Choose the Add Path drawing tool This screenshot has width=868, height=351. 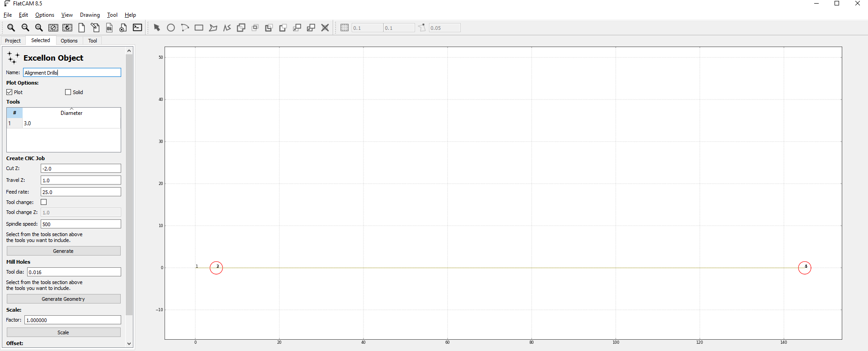tap(227, 28)
